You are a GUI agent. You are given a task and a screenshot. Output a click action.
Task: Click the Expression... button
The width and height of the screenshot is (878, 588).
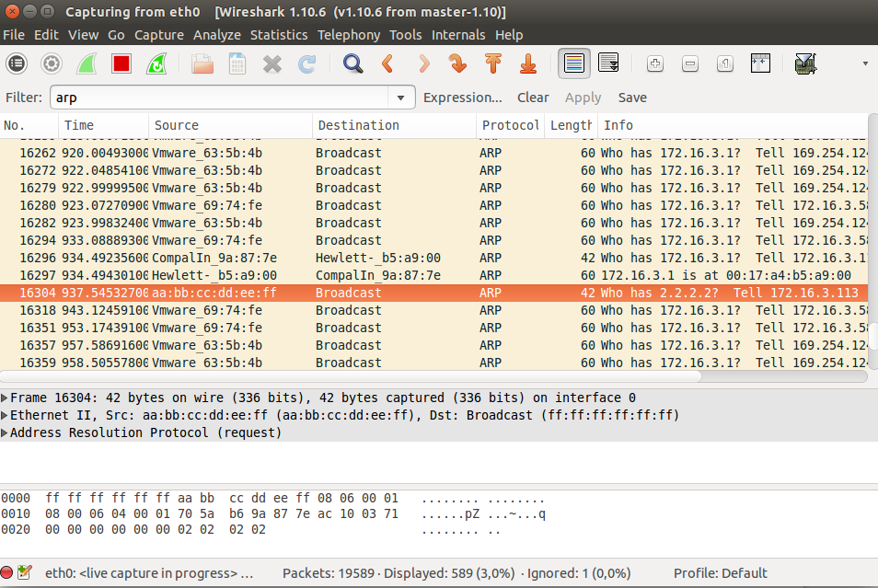(x=462, y=98)
